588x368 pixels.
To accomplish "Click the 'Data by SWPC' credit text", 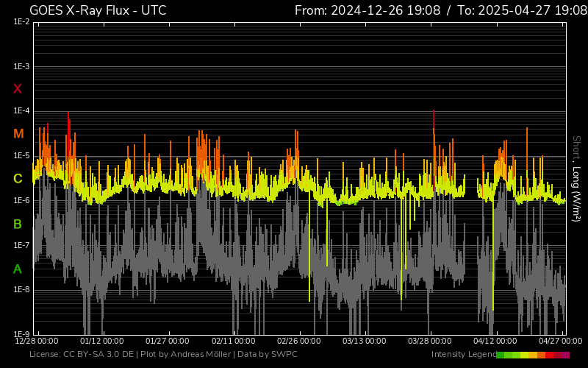I will tap(268, 355).
